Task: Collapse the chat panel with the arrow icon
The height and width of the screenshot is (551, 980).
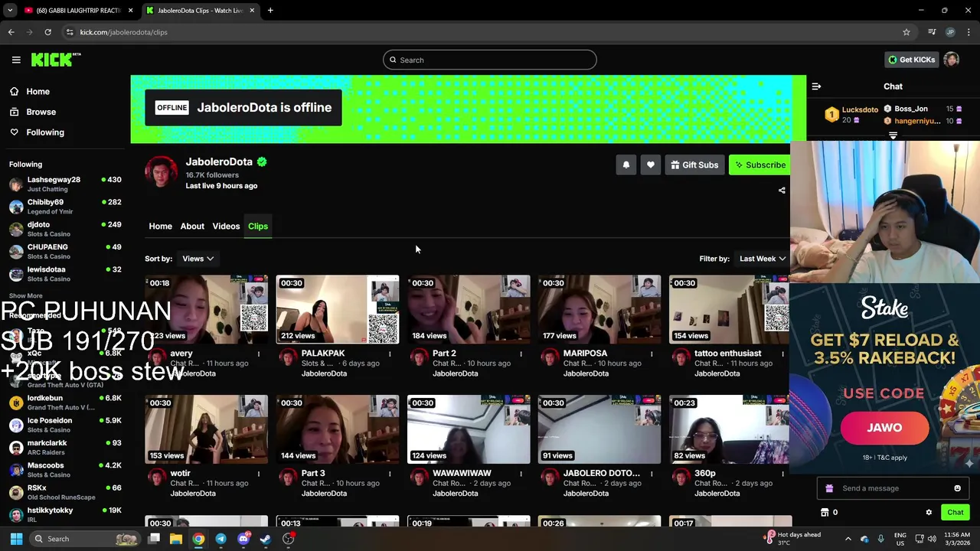Action: pos(816,86)
